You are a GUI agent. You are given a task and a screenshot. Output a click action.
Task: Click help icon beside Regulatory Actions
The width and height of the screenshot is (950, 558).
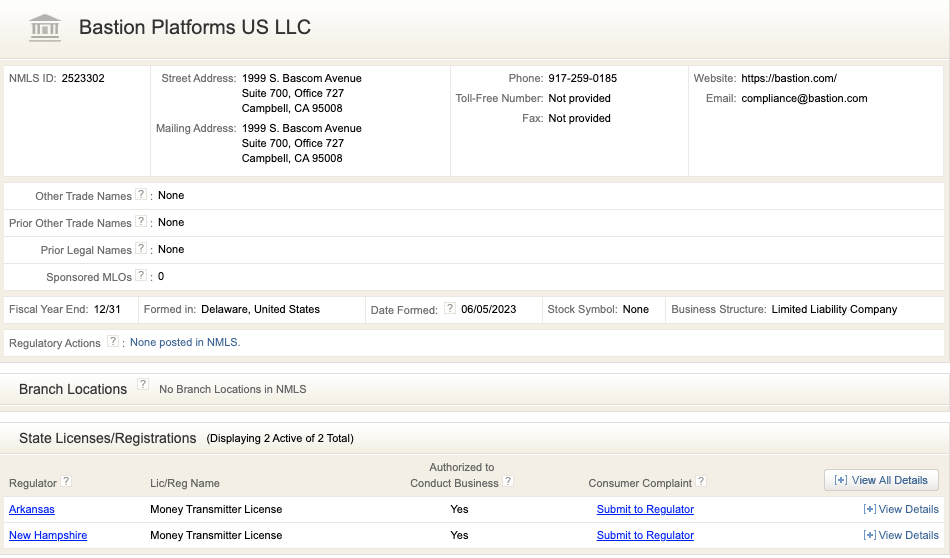(113, 342)
